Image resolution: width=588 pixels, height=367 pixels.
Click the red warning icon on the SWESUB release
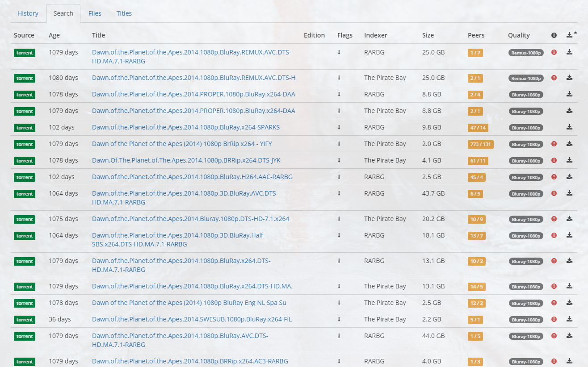coord(554,319)
